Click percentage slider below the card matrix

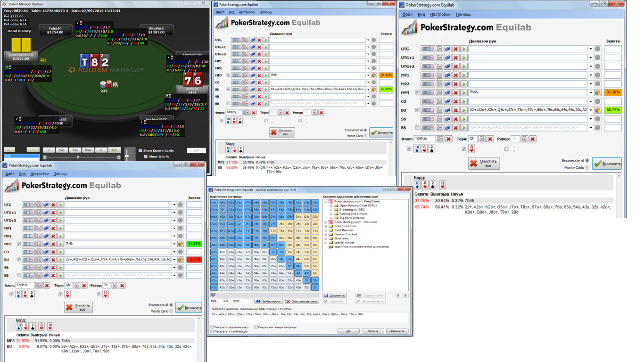[265, 295]
